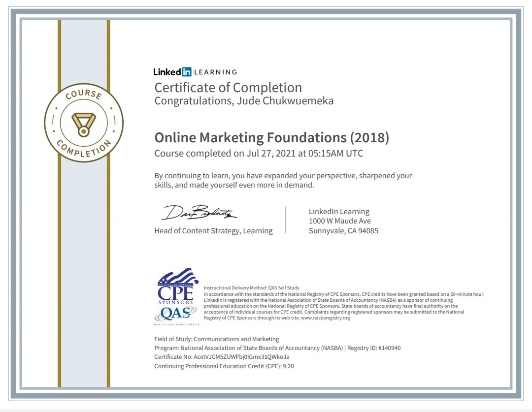Click the Course Completion medal badge
Screen dimensions: 532x412
(84, 123)
